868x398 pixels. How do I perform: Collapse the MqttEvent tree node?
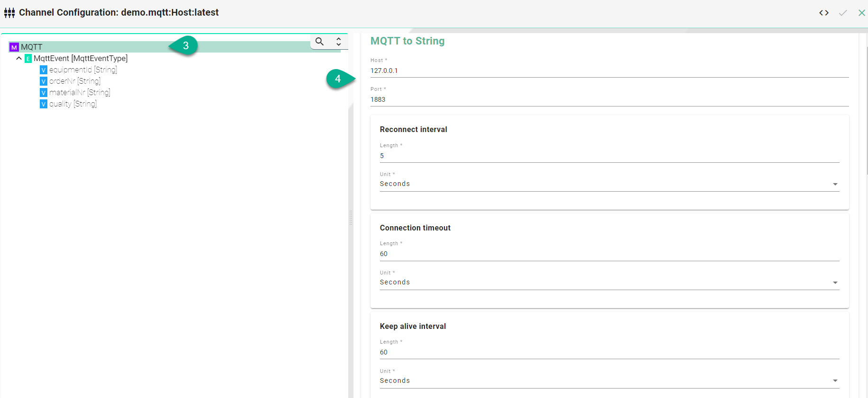[19, 58]
